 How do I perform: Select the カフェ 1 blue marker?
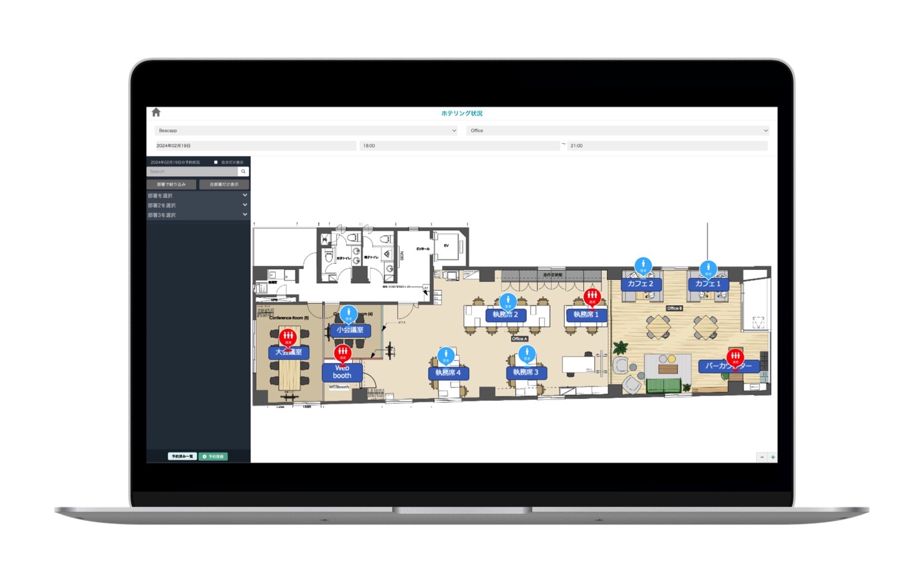tap(708, 268)
